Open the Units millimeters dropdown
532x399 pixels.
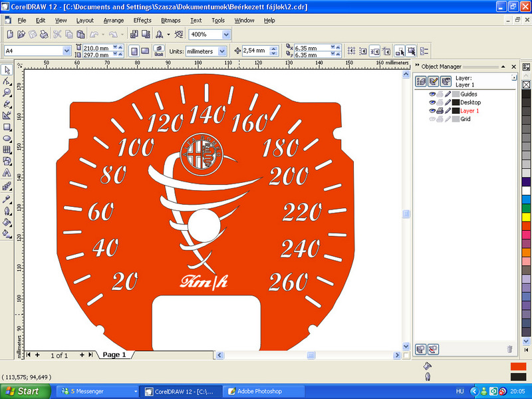coord(222,51)
